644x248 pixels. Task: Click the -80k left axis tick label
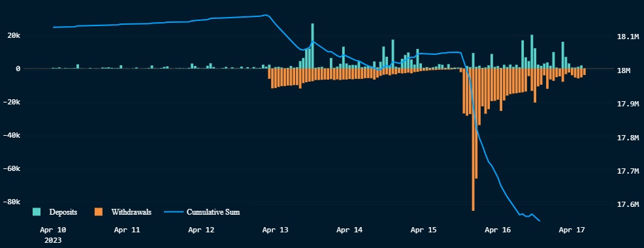tap(12, 202)
